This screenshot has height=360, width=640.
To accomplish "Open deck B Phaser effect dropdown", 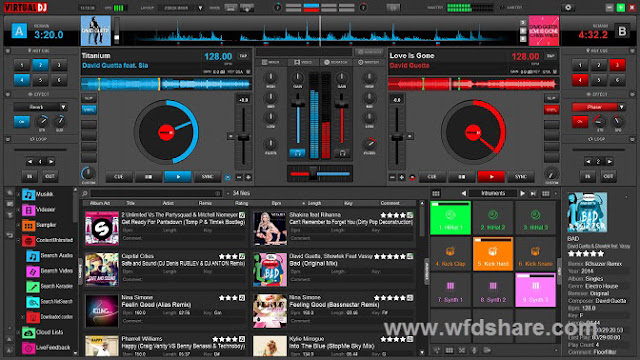I will tap(621, 107).
